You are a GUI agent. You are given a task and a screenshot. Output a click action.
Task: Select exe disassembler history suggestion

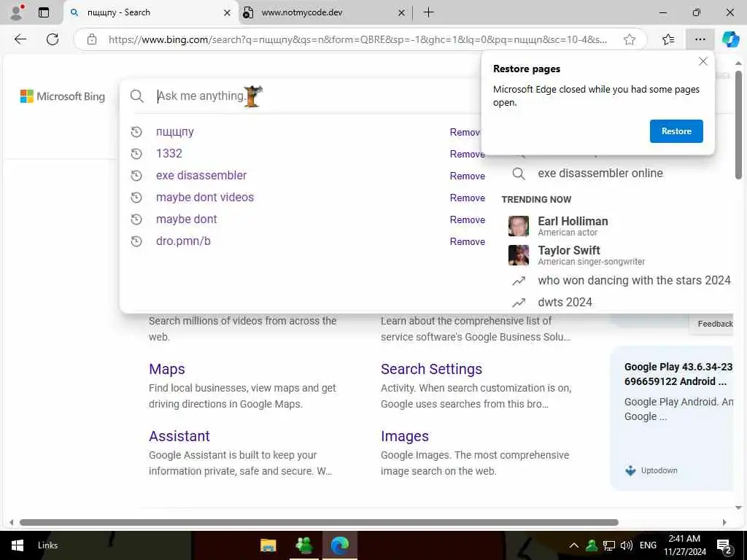click(x=201, y=176)
